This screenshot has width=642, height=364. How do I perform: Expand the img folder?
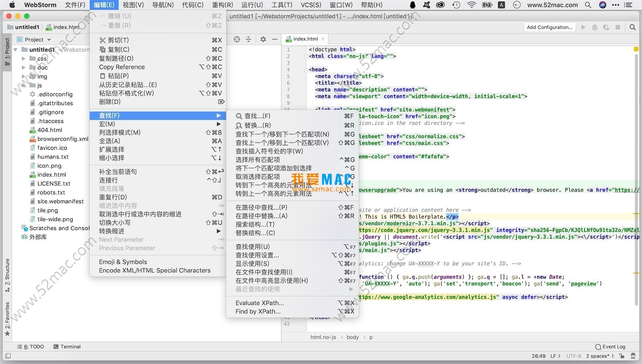[24, 76]
